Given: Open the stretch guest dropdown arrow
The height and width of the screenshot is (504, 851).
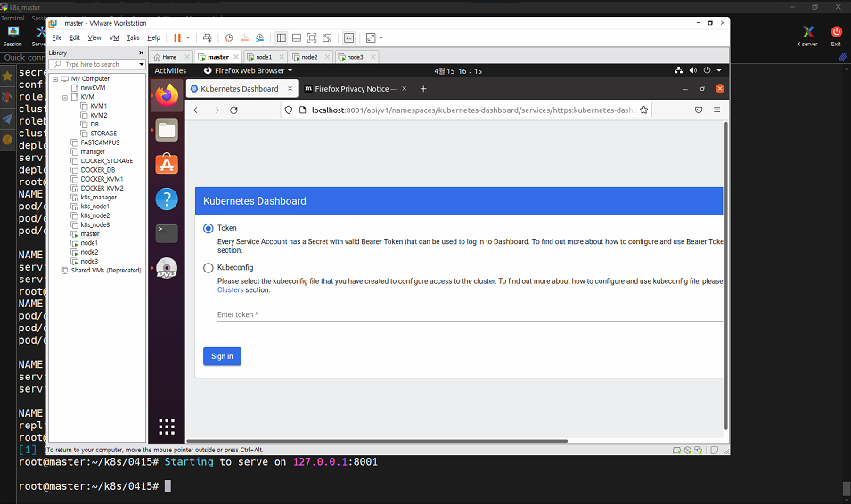Looking at the screenshot, I should (381, 38).
